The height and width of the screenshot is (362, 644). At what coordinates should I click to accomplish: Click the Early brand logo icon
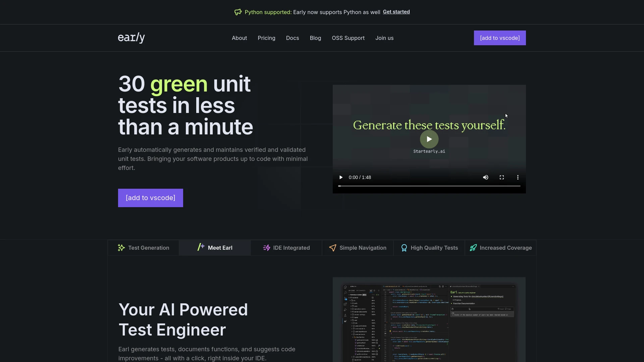tap(131, 38)
